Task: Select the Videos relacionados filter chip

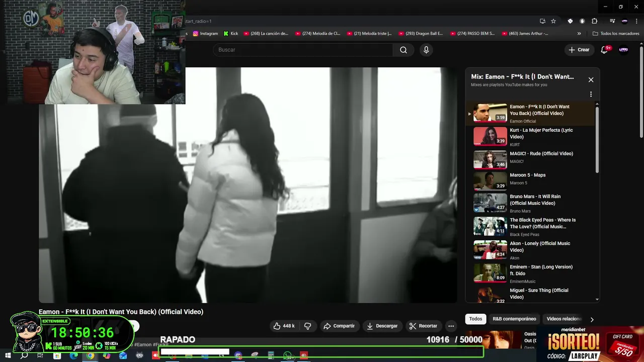Action: (563, 319)
